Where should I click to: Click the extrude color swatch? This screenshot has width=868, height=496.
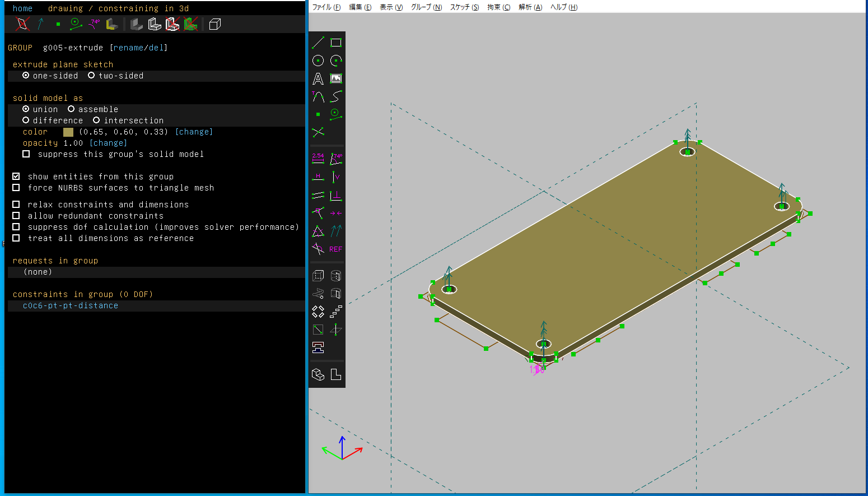[68, 132]
